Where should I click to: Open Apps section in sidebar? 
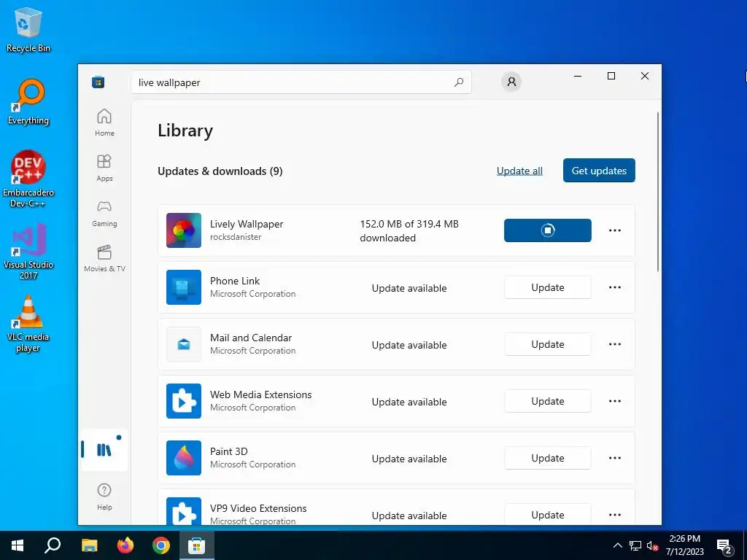click(x=104, y=168)
